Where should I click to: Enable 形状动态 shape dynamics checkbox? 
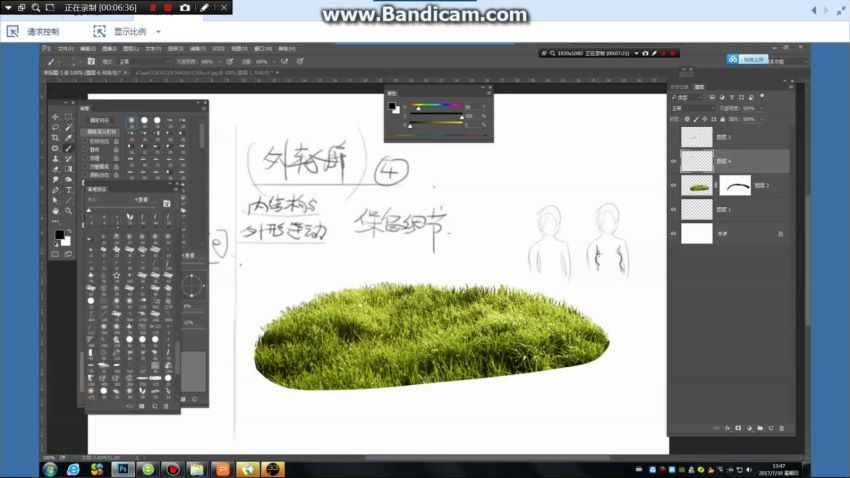[x=85, y=141]
